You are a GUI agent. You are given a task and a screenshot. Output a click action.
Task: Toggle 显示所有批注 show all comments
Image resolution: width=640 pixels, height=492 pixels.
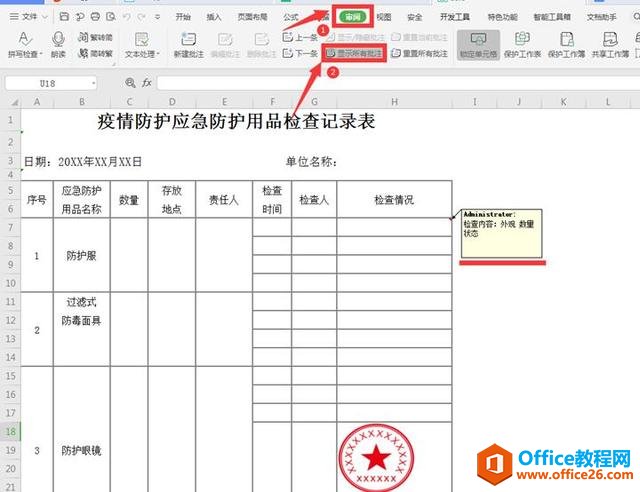point(354,53)
